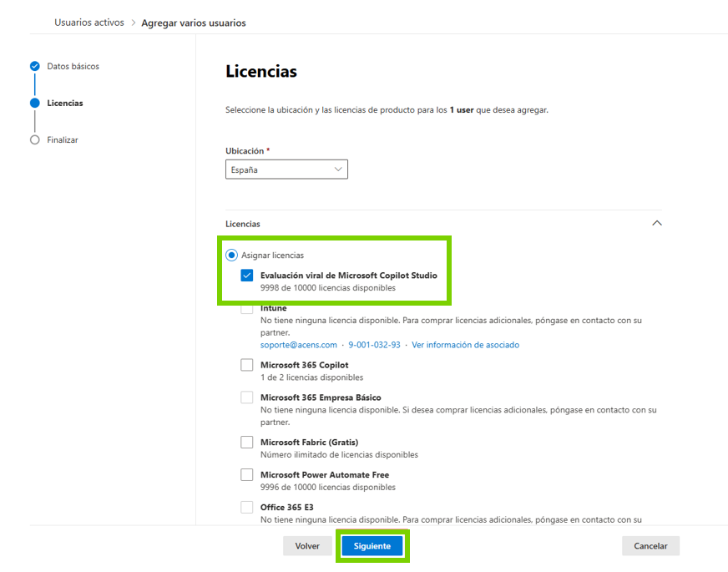Uncheck Evaluación viral de Microsoft Copilot Studio
Screen dimensions: 728x572
pos(247,276)
